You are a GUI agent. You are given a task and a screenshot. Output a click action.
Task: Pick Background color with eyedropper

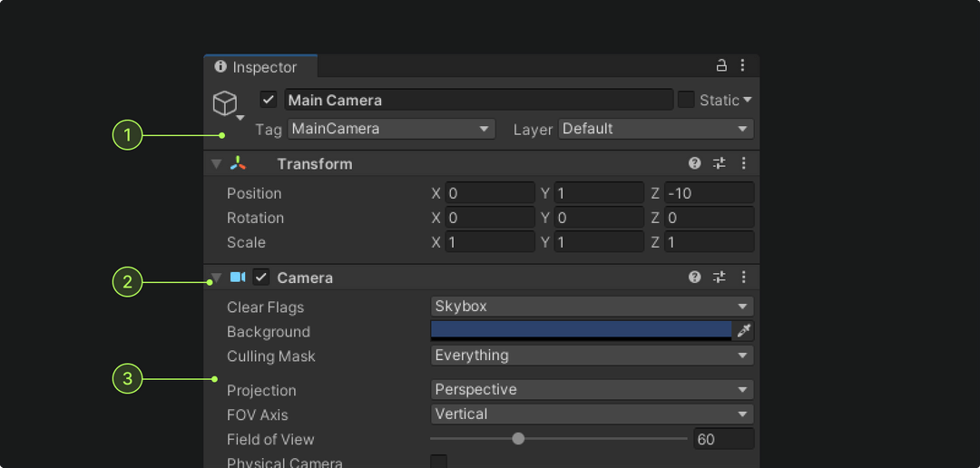pyautogui.click(x=744, y=331)
